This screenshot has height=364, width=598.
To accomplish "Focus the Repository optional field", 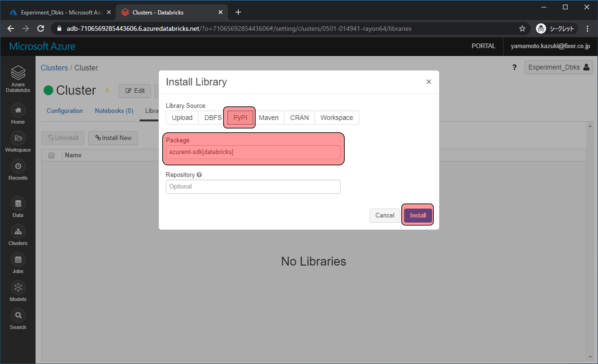I will point(253,187).
